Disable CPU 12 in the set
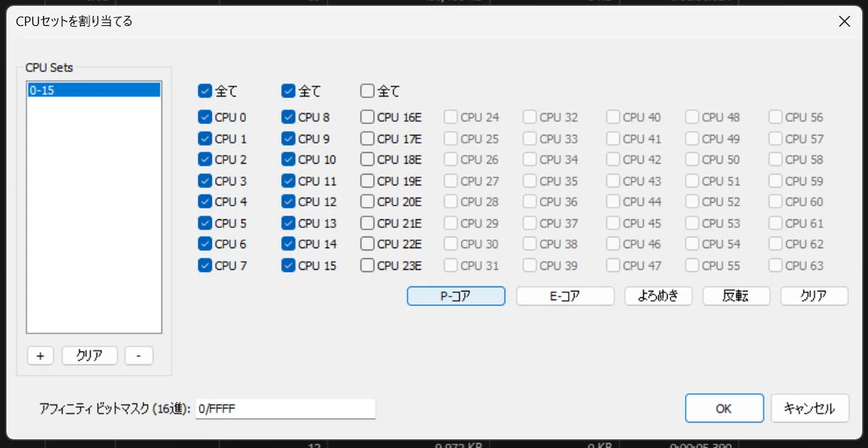868x448 pixels. pos(289,202)
